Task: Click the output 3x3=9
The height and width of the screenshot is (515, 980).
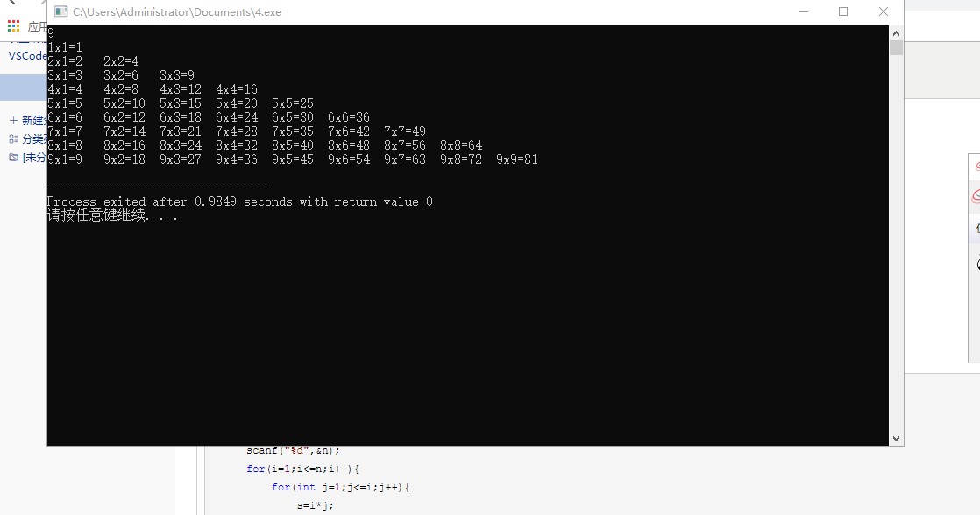Action: pos(177,75)
